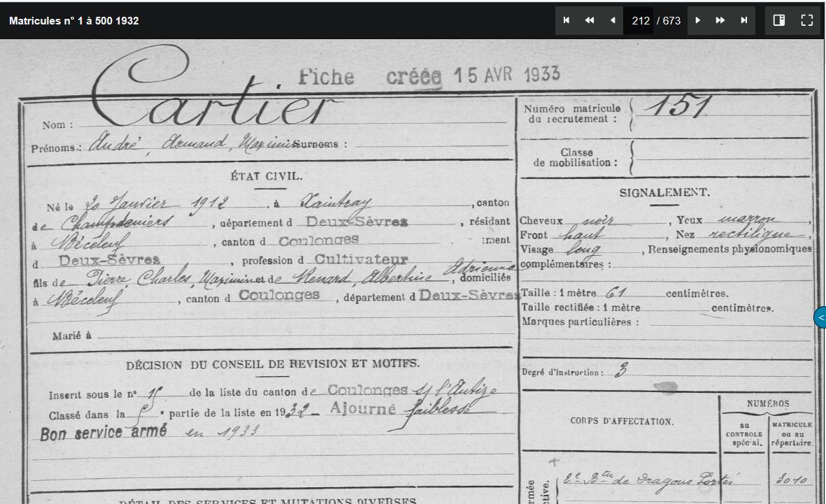826x504 pixels.
Task: Click the 'CORPS D'AFFECTATION' column heading
Action: pos(622,422)
